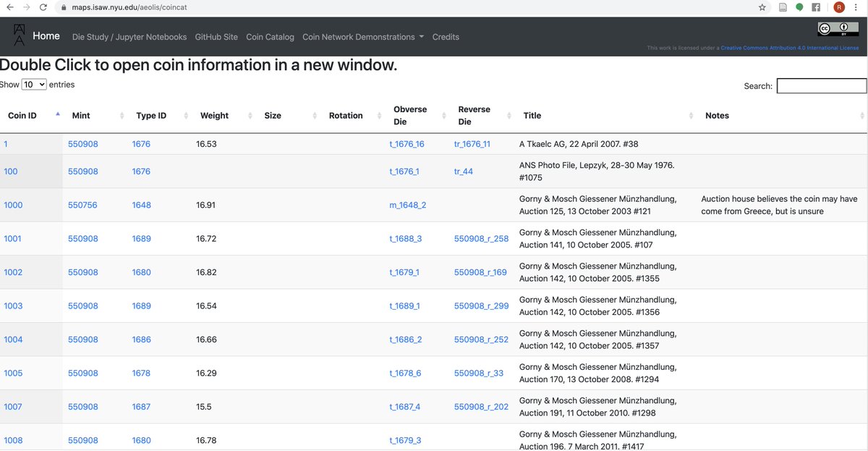
Task: Open Type ID 1687 link
Action: coord(142,407)
